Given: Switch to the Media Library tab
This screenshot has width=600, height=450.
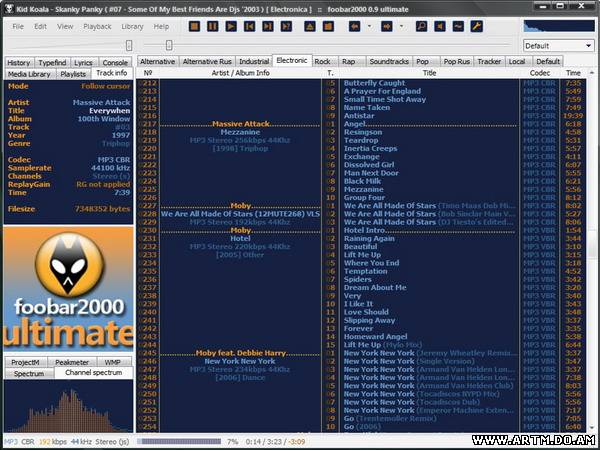Looking at the screenshot, I should pos(29,74).
